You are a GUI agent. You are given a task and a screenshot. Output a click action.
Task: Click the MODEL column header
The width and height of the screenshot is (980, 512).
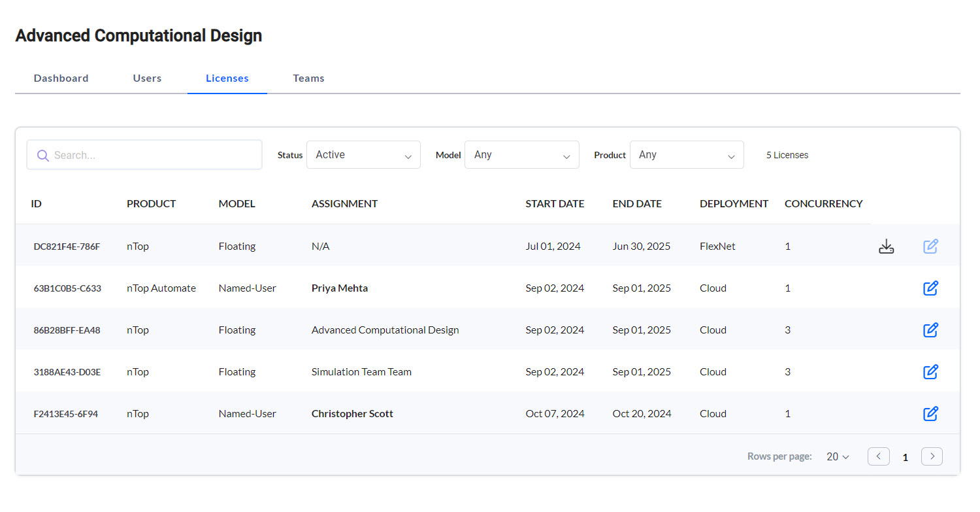(237, 204)
